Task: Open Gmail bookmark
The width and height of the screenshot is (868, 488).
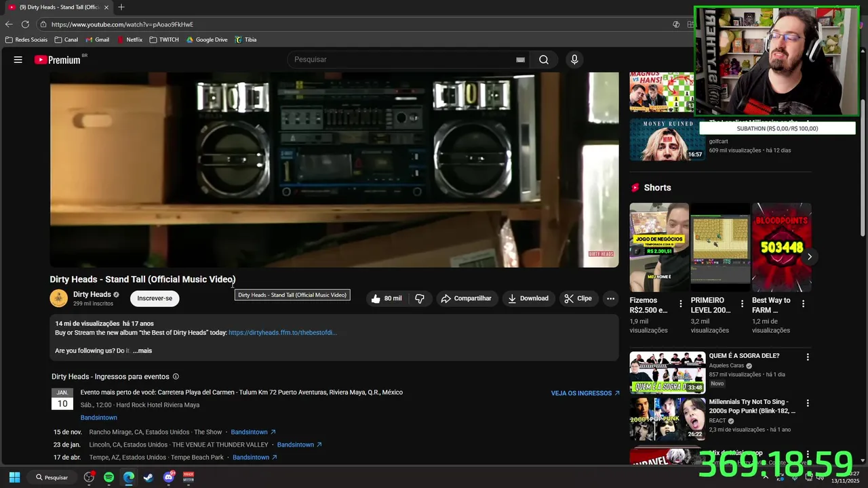Action: tap(98, 40)
